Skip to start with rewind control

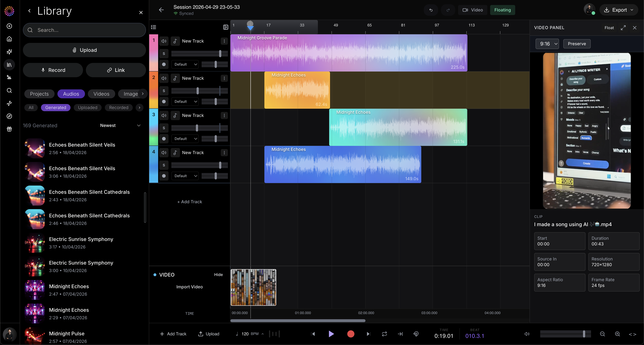pyautogui.click(x=313, y=334)
